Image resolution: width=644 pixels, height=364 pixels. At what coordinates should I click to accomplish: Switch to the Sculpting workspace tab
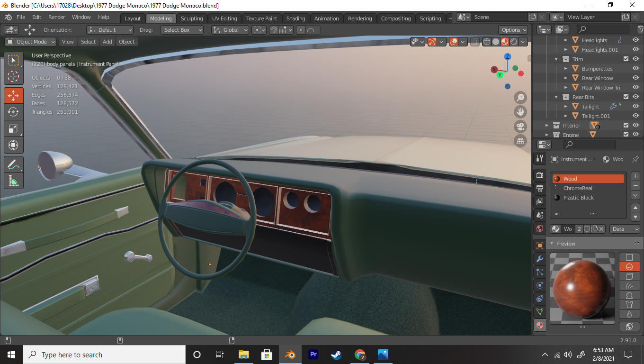[x=191, y=18]
